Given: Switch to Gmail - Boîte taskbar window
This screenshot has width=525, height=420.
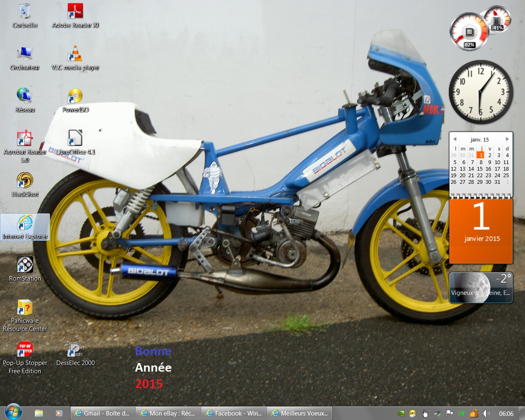Looking at the screenshot, I should point(103,413).
